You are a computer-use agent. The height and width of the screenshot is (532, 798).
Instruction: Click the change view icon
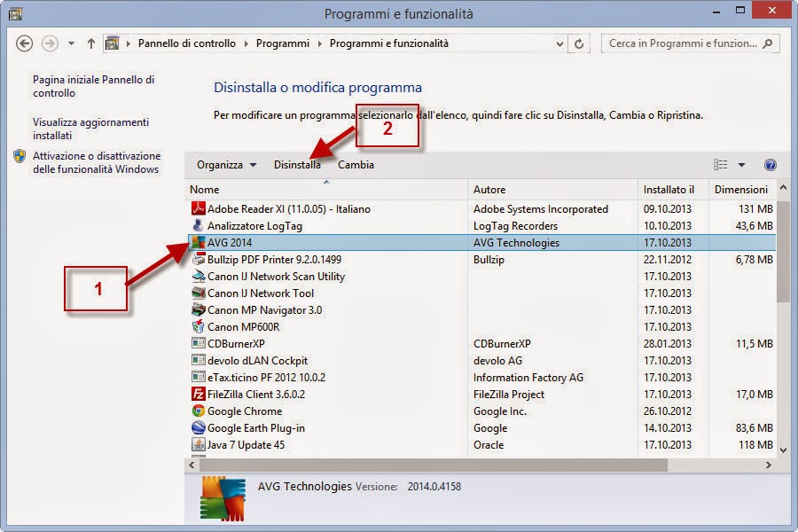click(720, 164)
